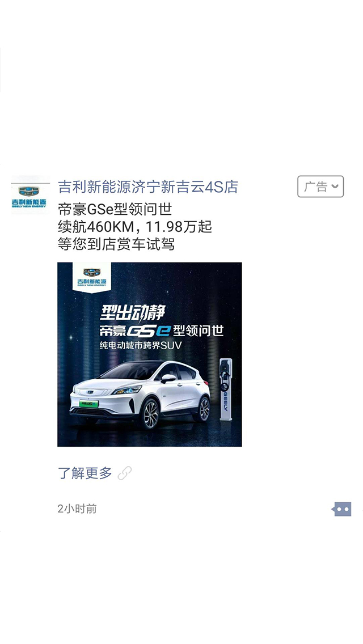
Task: Click the chain link icon
Action: 125,473
